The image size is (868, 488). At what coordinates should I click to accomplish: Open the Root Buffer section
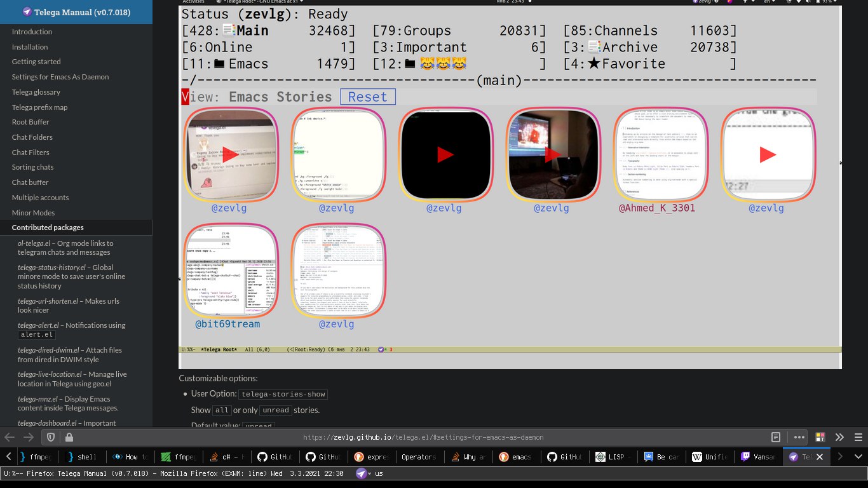click(x=31, y=122)
